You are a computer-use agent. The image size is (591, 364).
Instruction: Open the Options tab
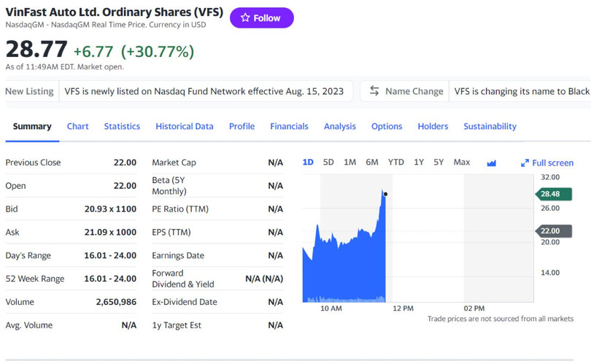(x=387, y=126)
